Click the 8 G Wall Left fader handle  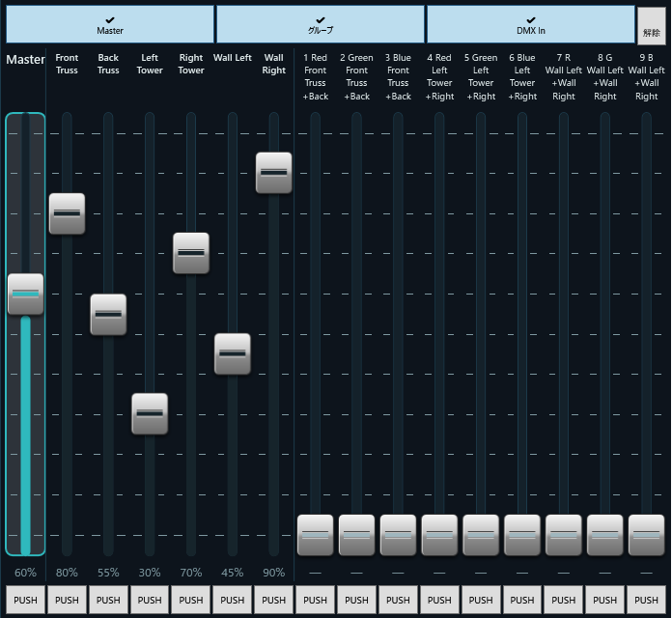(604, 535)
